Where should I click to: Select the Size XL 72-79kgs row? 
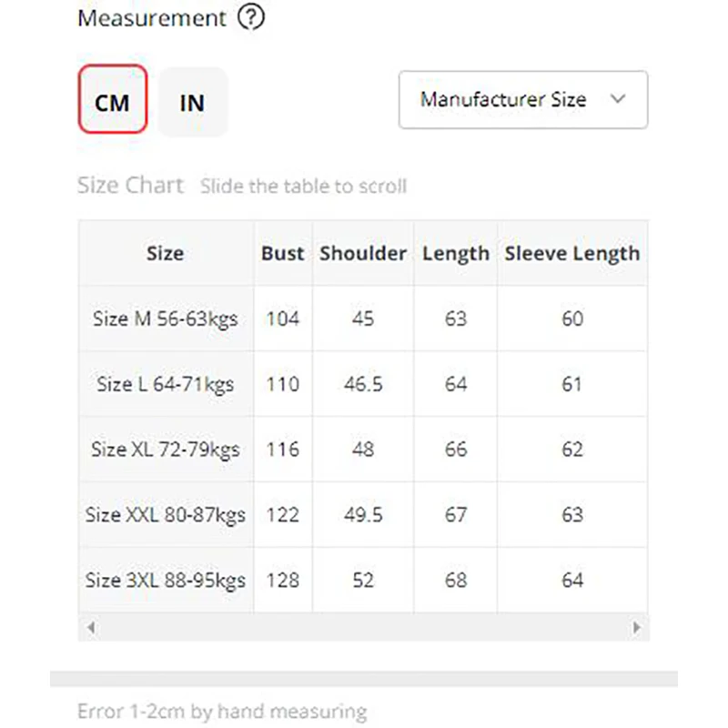165,450
